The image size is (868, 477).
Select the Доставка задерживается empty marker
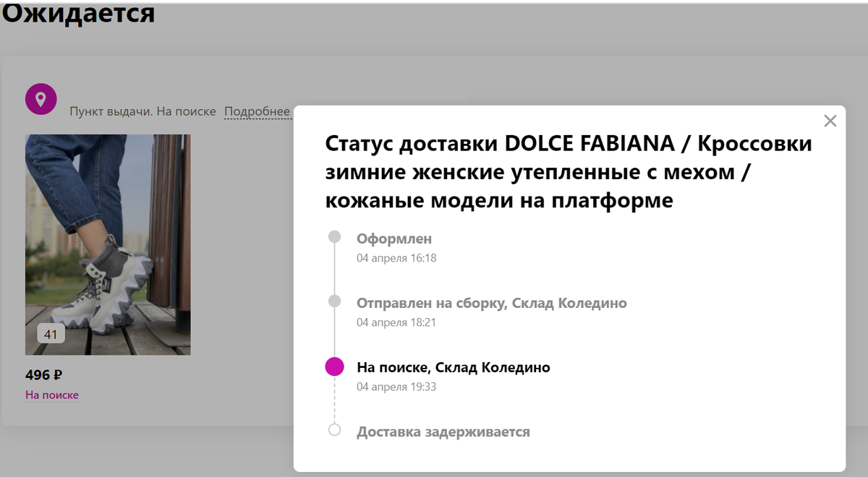[x=334, y=430]
